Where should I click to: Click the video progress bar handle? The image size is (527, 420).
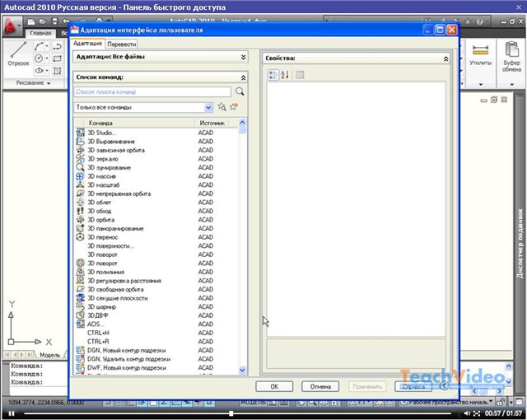point(231,413)
